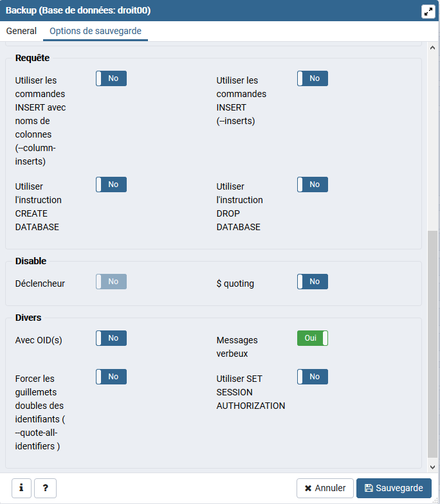Viewport: 440px width, 504px height.
Task: Click the Annuler button
Action: [325, 488]
